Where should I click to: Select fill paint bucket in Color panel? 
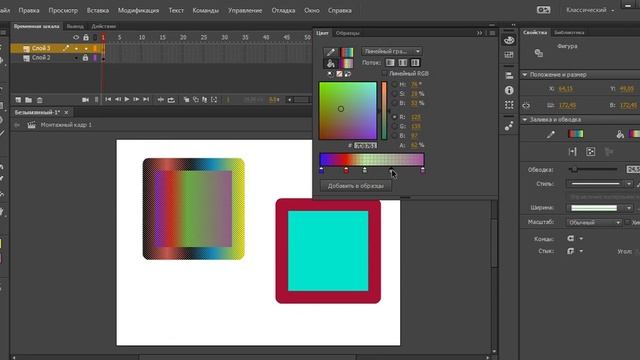(x=331, y=64)
